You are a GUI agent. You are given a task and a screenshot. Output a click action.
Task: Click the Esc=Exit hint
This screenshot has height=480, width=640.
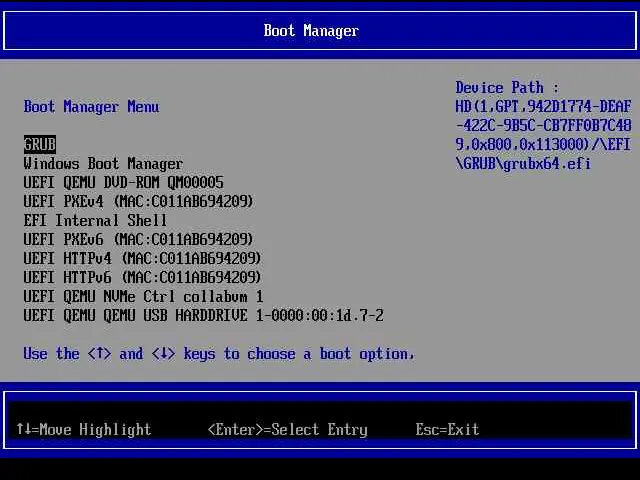(447, 429)
